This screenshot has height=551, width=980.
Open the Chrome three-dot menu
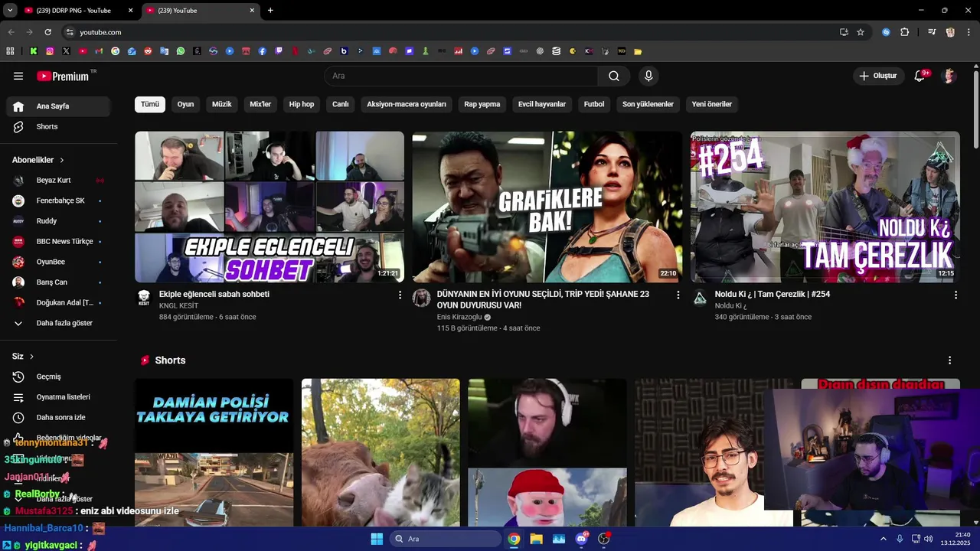point(967,32)
